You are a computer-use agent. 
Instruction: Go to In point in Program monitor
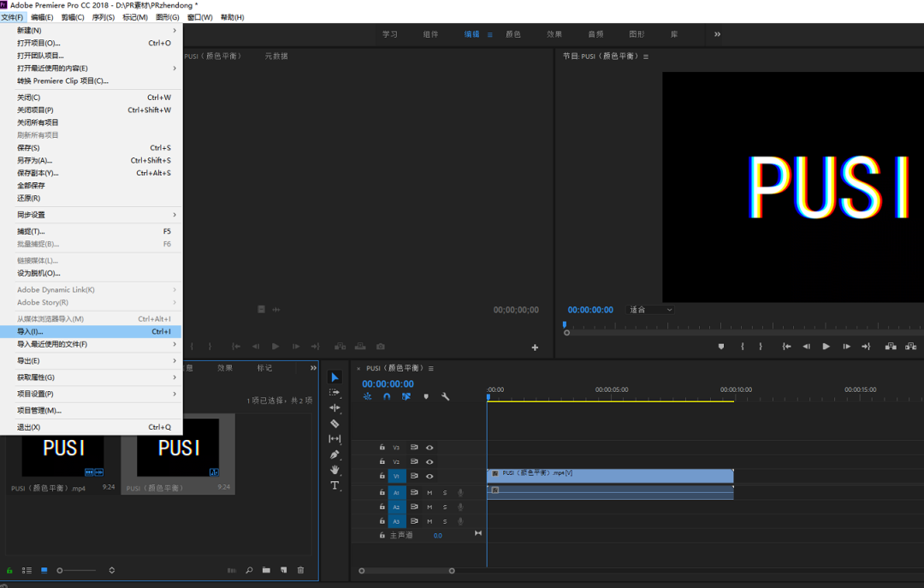pos(786,347)
